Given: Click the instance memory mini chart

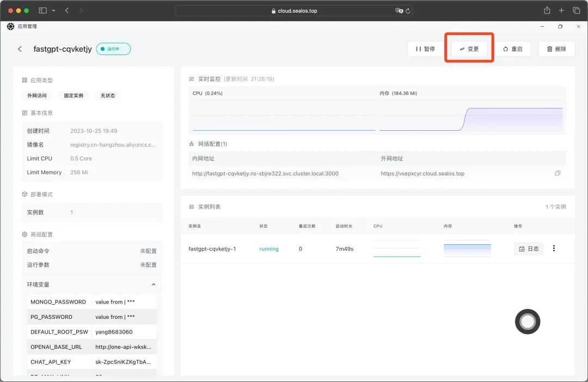Looking at the screenshot, I should 467,248.
